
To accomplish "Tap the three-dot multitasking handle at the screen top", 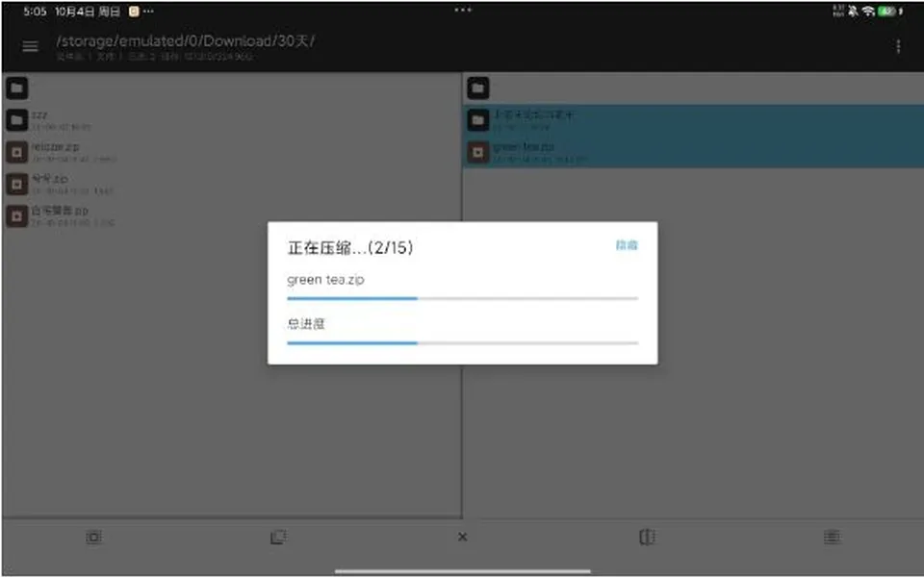I will [x=463, y=10].
